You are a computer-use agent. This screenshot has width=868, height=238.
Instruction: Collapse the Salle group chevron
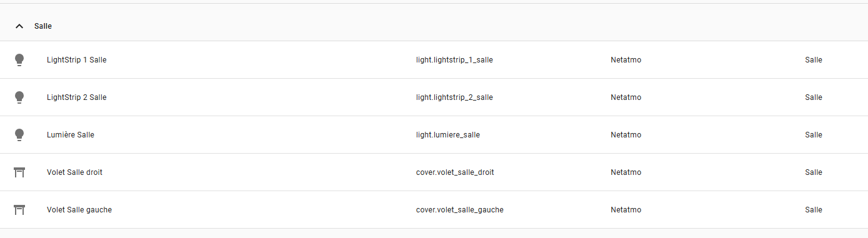19,26
